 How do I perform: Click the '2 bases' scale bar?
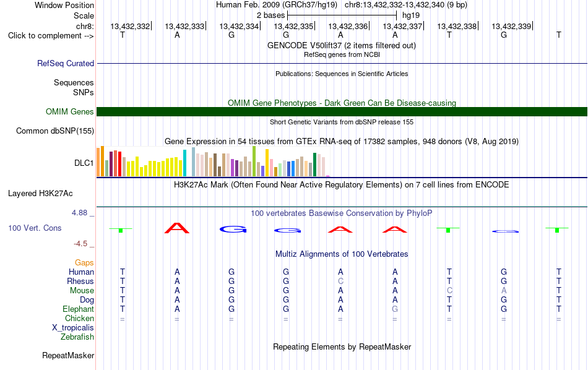point(342,15)
